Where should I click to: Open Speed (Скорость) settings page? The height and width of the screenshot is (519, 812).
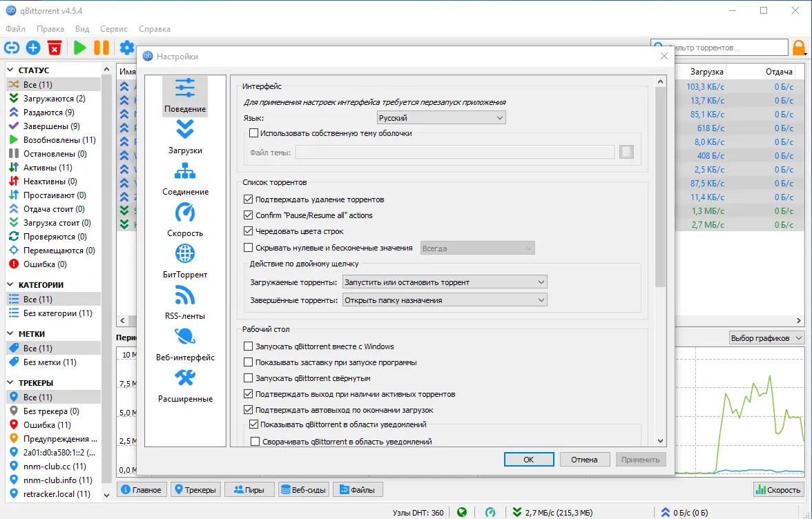185,220
